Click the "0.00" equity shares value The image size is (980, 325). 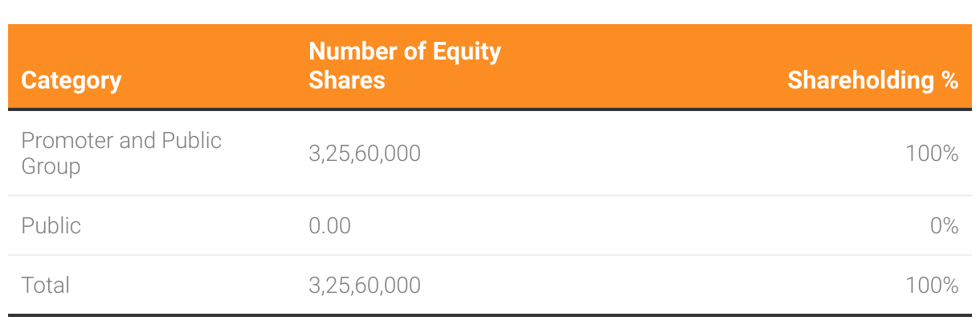[329, 225]
